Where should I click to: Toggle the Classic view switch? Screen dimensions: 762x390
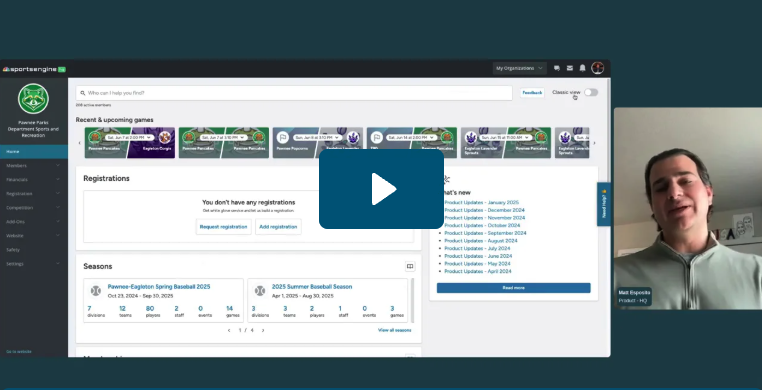coord(591,92)
